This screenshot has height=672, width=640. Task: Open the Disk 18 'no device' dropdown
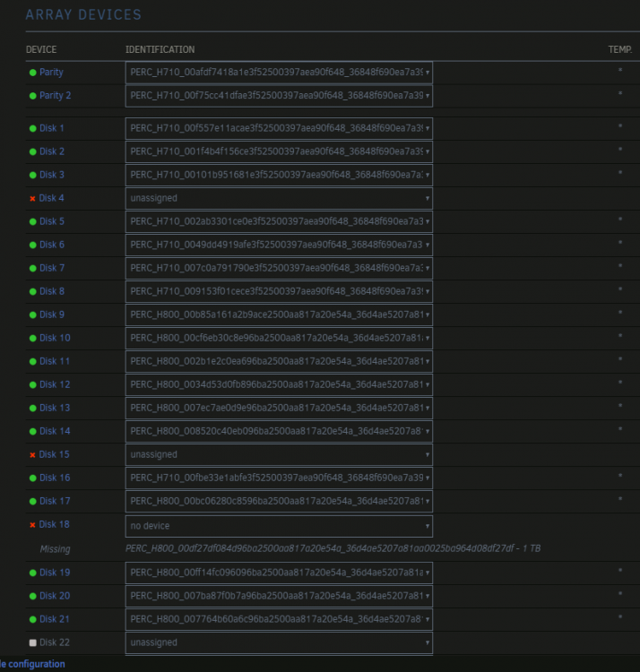pos(279,526)
